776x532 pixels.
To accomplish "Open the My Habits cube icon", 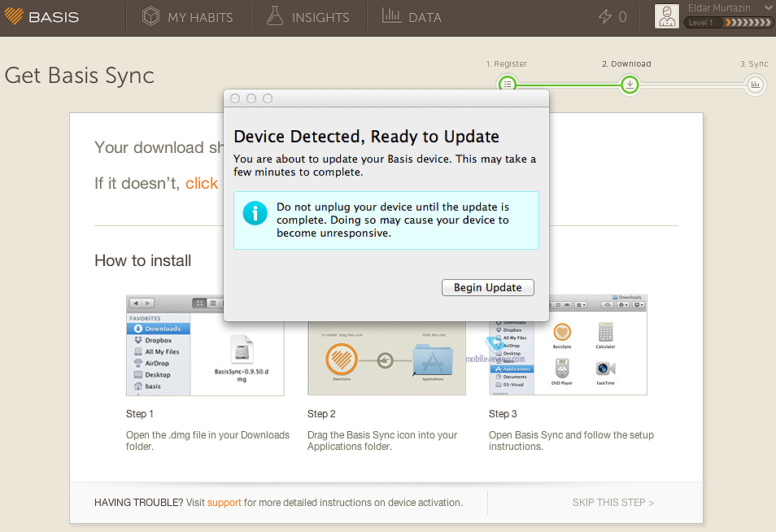I will click(150, 16).
